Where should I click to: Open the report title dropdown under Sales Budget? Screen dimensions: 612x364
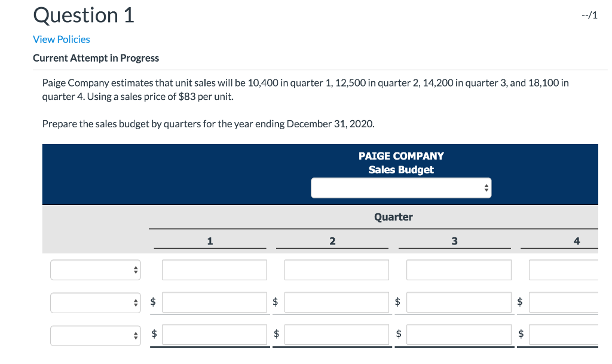(x=400, y=187)
